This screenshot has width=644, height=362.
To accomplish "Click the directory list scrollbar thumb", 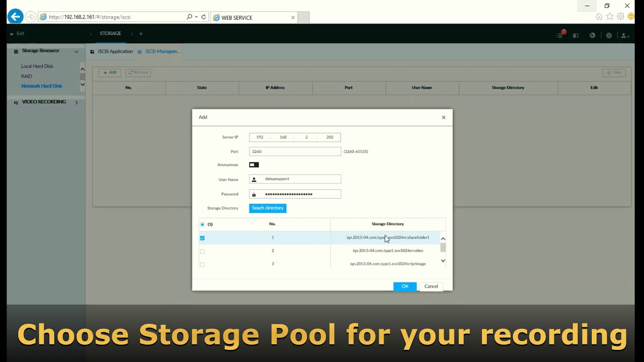I will coord(443,247).
